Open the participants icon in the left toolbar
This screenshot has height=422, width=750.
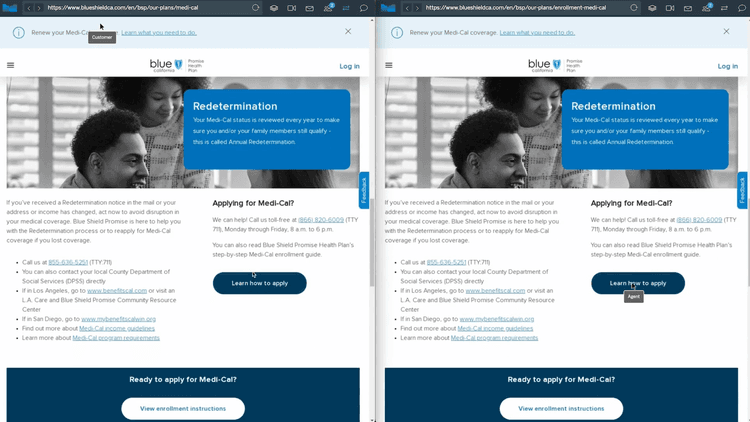328,8
